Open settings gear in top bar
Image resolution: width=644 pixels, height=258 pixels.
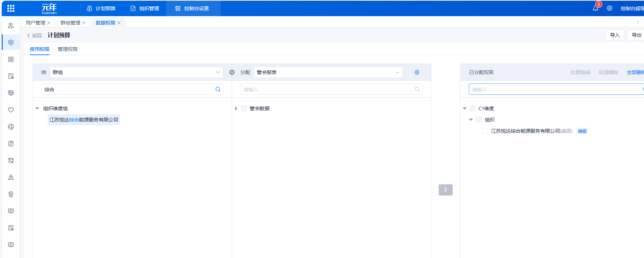pos(610,8)
